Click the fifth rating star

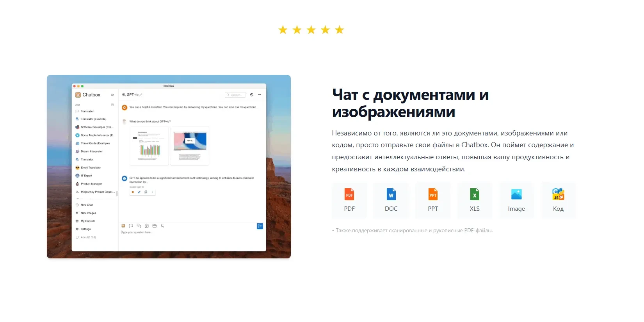coord(340,30)
